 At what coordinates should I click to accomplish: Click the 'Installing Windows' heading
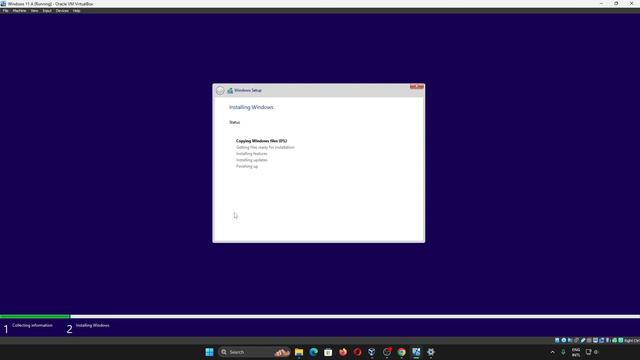[251, 107]
